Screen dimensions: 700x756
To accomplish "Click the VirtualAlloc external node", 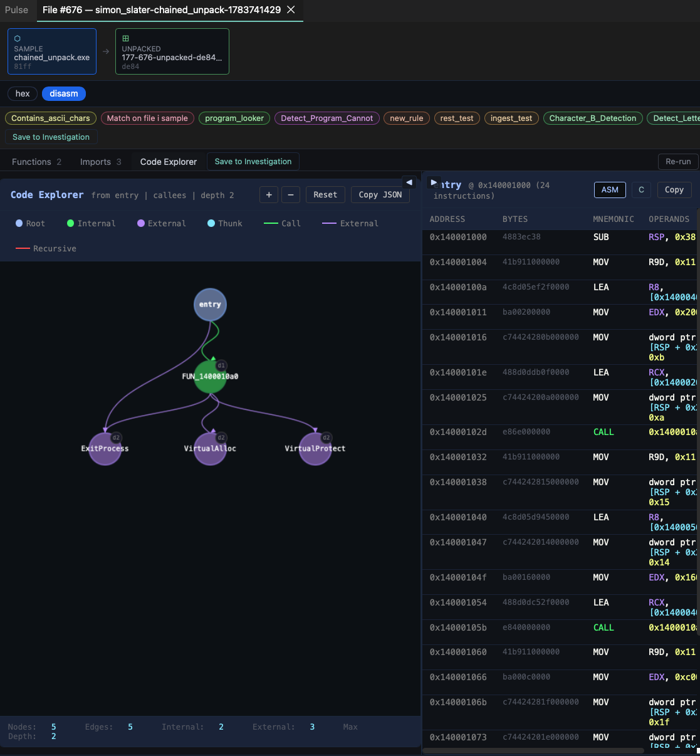I will (x=210, y=449).
